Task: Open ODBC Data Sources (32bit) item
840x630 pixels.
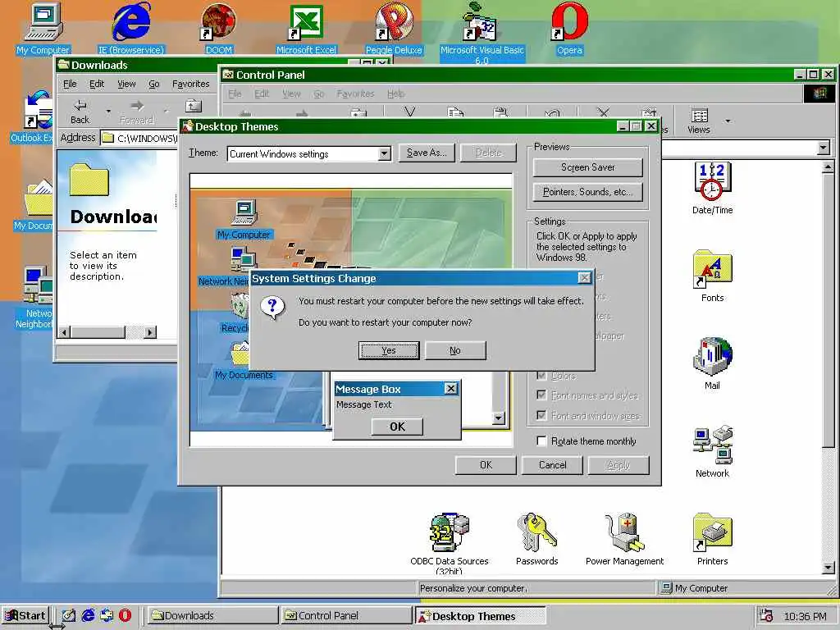Action: 450,542
